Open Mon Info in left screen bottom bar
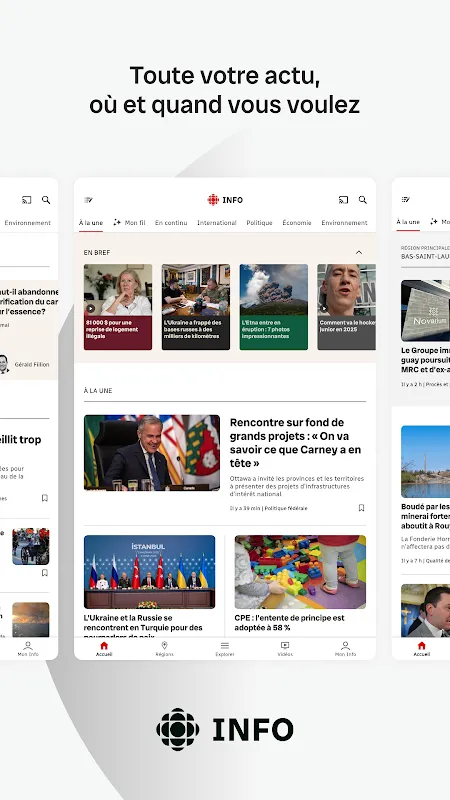Screen dimensions: 450x800 28,649
